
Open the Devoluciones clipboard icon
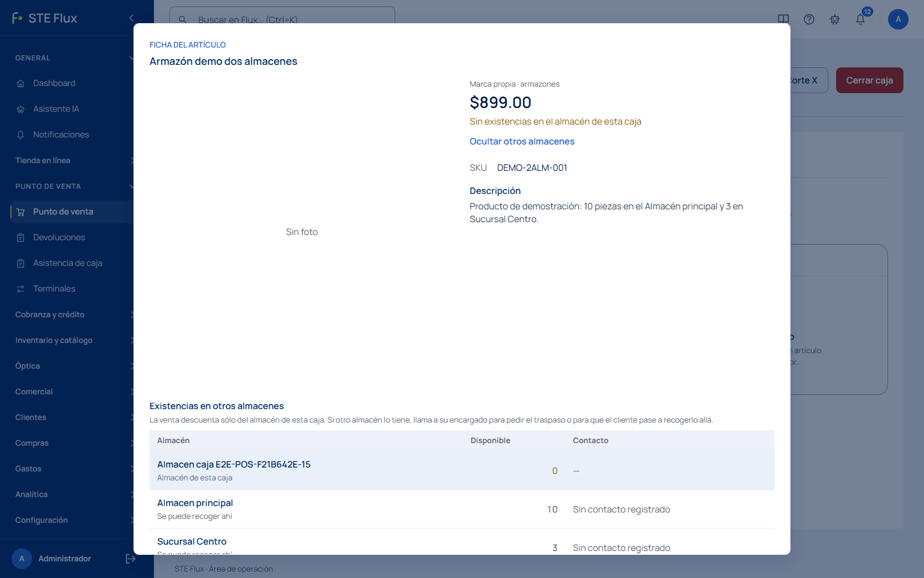pos(21,238)
